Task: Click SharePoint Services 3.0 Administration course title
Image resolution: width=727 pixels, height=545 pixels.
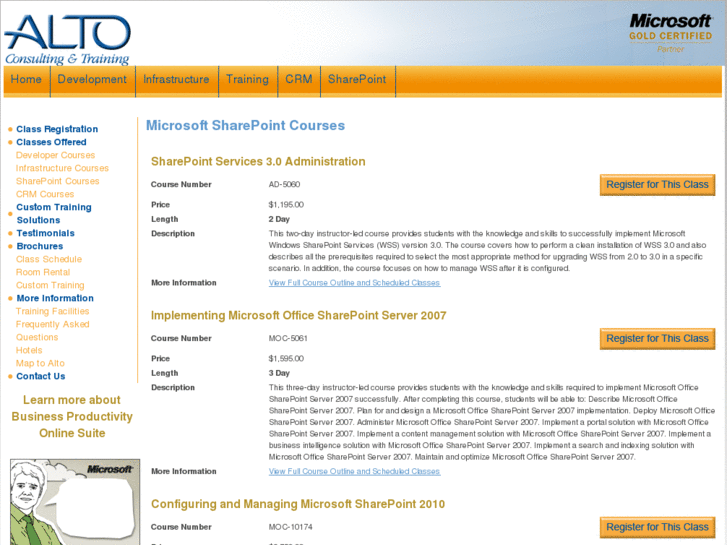Action: point(258,161)
